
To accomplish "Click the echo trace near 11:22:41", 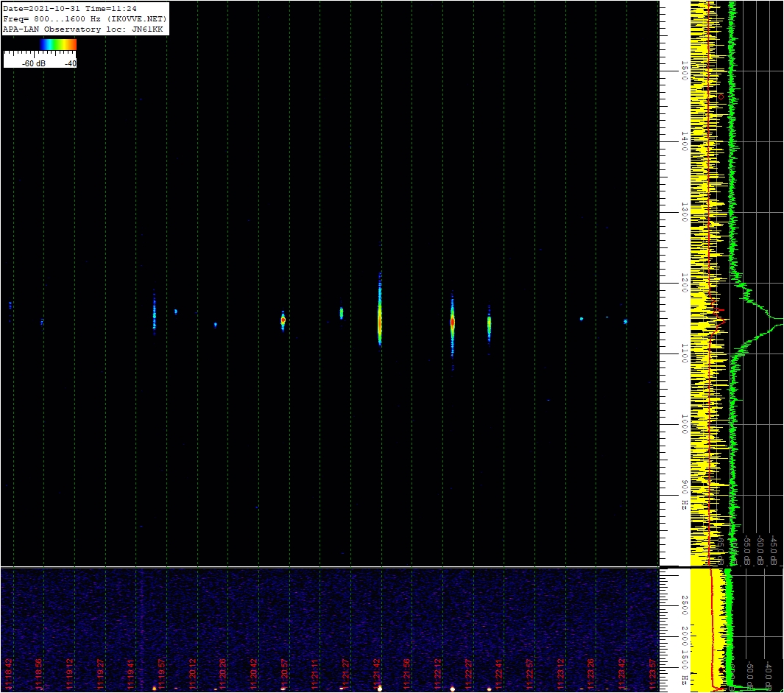I will tap(489, 324).
